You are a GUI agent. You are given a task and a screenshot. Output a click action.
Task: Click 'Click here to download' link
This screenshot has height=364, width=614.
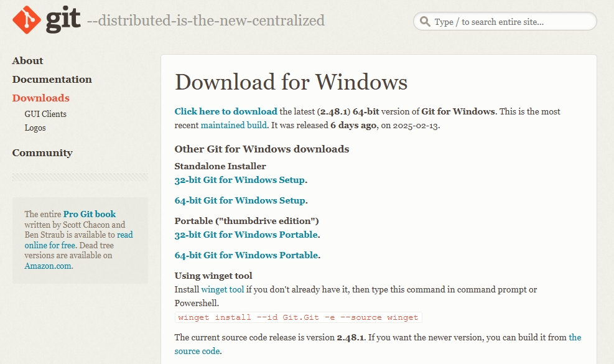pyautogui.click(x=226, y=111)
